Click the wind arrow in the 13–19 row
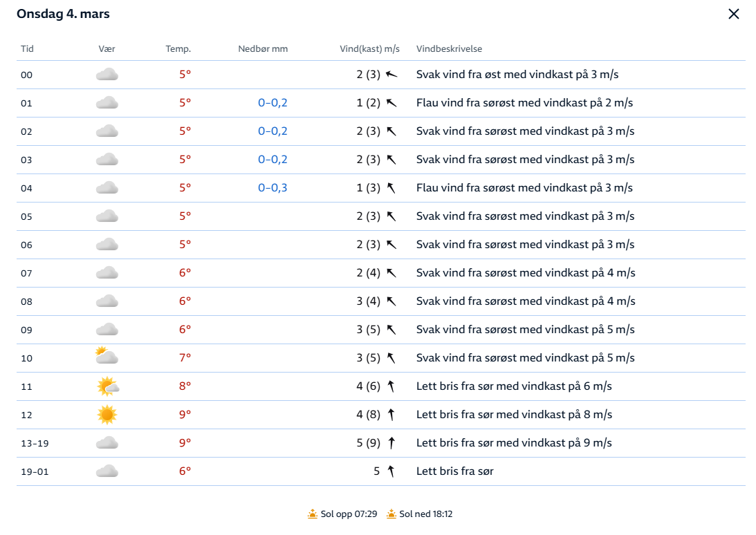Image resolution: width=756 pixels, height=535 pixels. tap(391, 443)
